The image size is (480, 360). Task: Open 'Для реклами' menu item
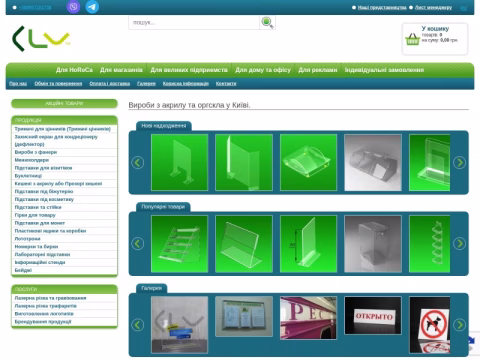click(x=318, y=70)
